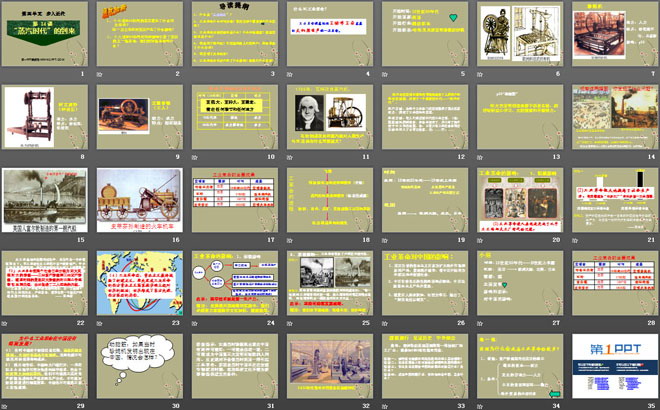Pick slide 27 summary thumbnail

click(520, 283)
